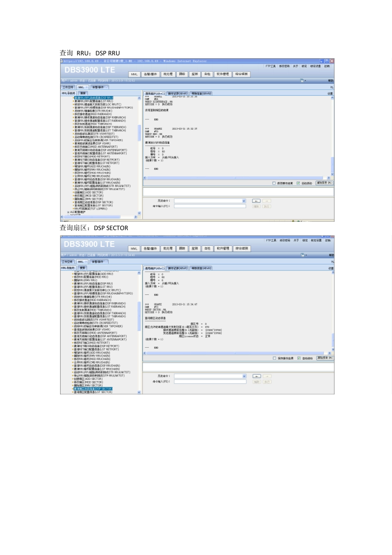Viewport: 392px width, 555px height.
Task: Click 修改密码 link in DSP RRU screenshot
Action: [x=284, y=66]
